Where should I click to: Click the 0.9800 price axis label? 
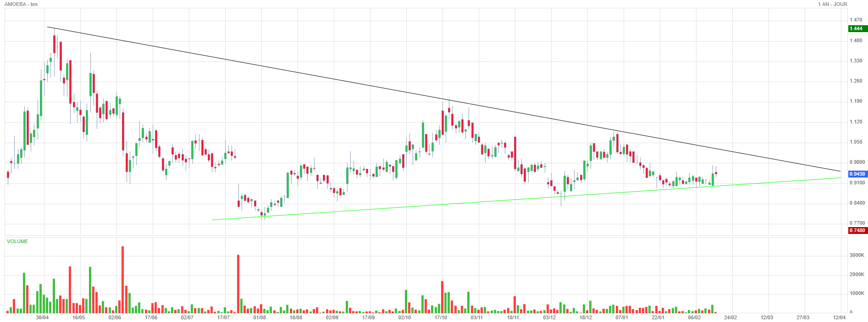(857, 162)
